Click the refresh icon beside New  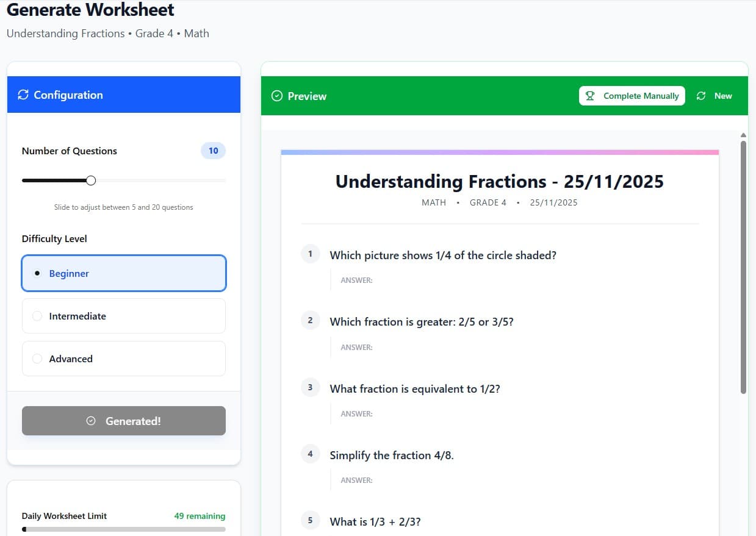click(x=701, y=96)
